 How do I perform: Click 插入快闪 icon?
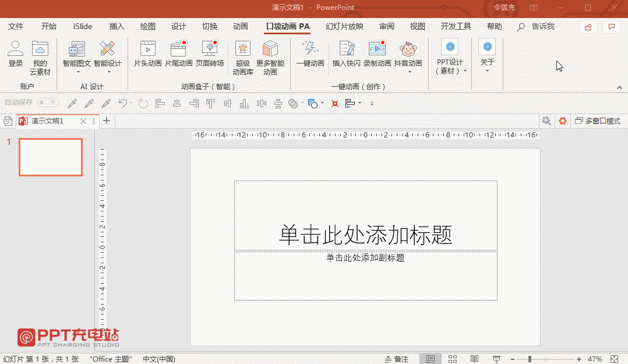pos(347,48)
